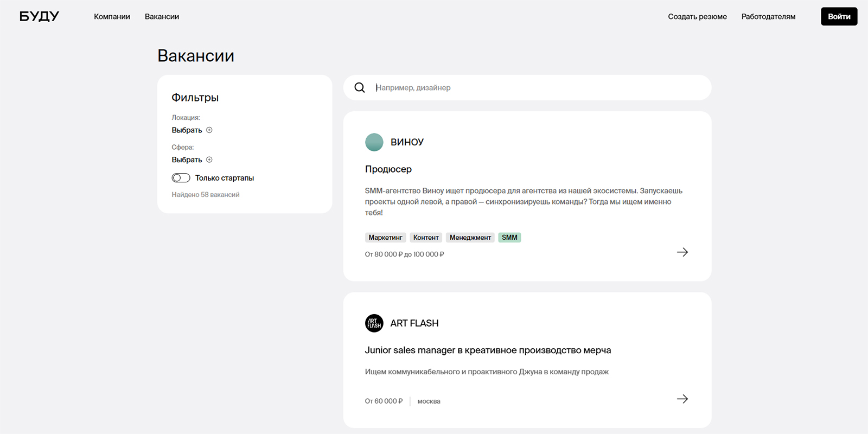Click the БУДУ logo
The width and height of the screenshot is (868, 434).
(x=39, y=16)
